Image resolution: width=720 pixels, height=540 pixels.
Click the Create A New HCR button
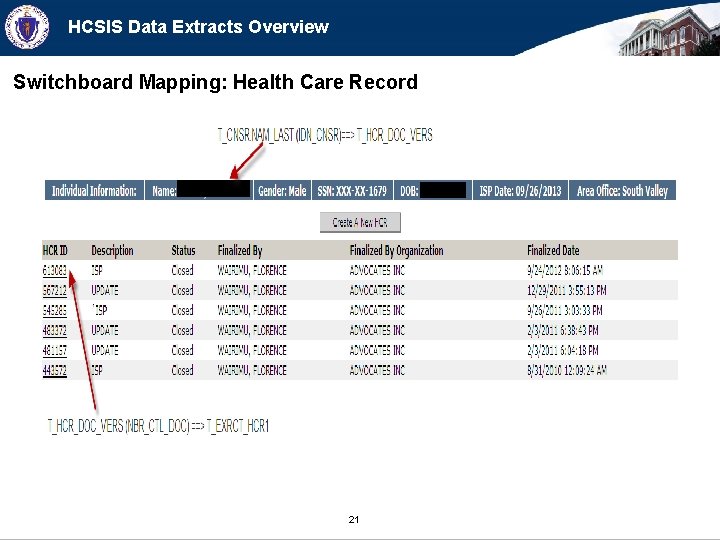[x=360, y=223]
